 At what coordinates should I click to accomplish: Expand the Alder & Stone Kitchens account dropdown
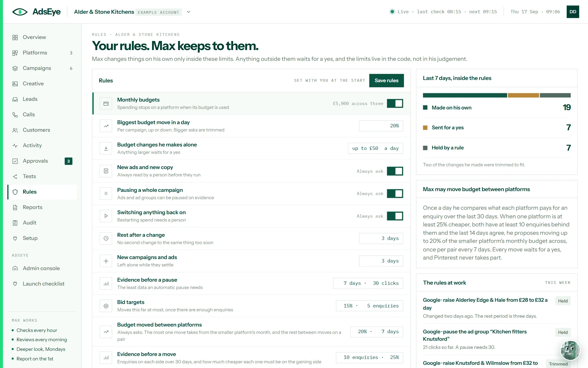coord(188,12)
